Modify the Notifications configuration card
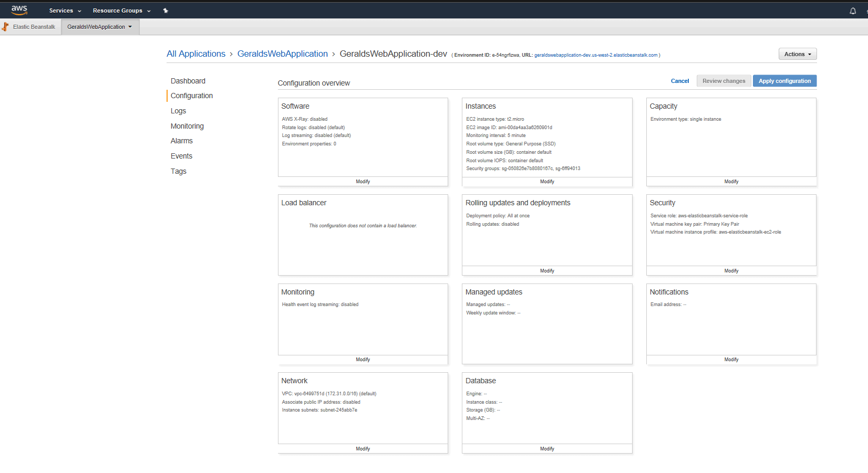 point(731,360)
